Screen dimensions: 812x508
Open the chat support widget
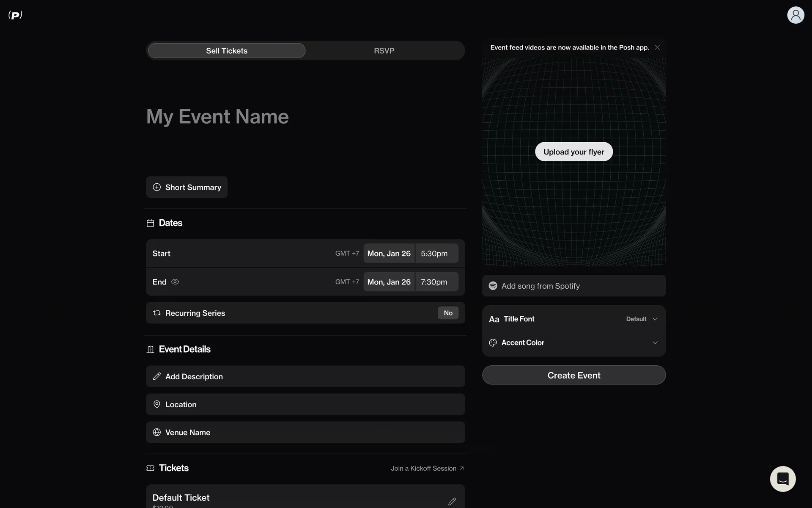(782, 479)
